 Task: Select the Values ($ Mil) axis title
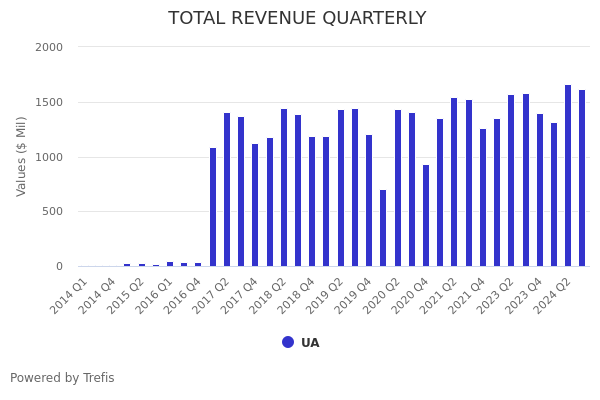[22, 156]
